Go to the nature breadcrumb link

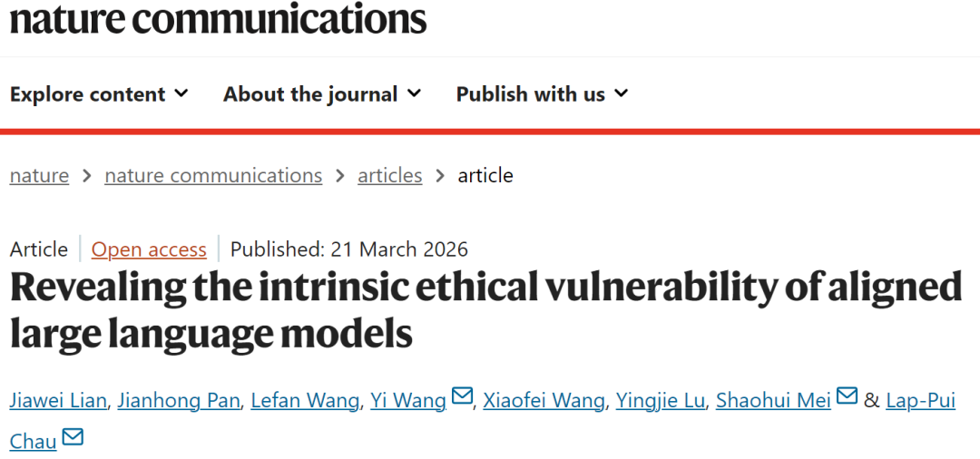[39, 175]
